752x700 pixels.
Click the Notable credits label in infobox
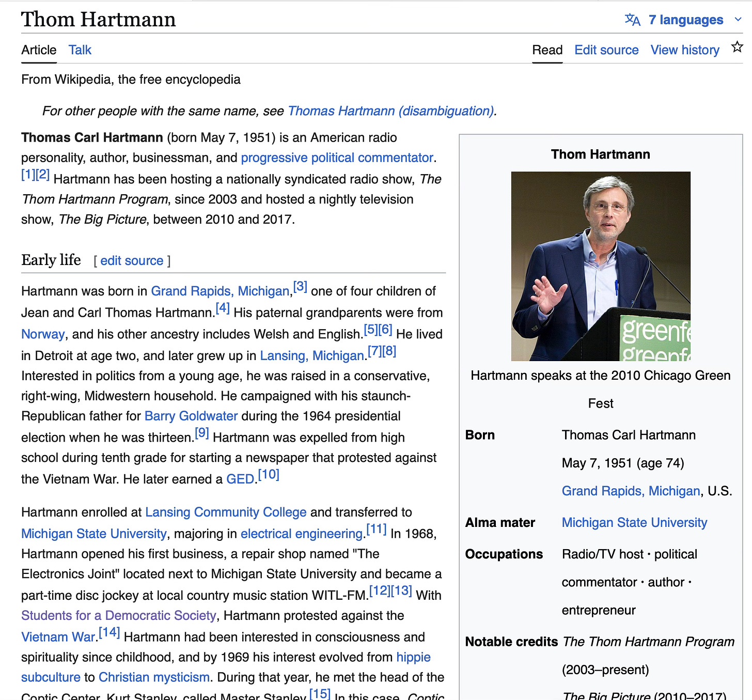(x=511, y=642)
